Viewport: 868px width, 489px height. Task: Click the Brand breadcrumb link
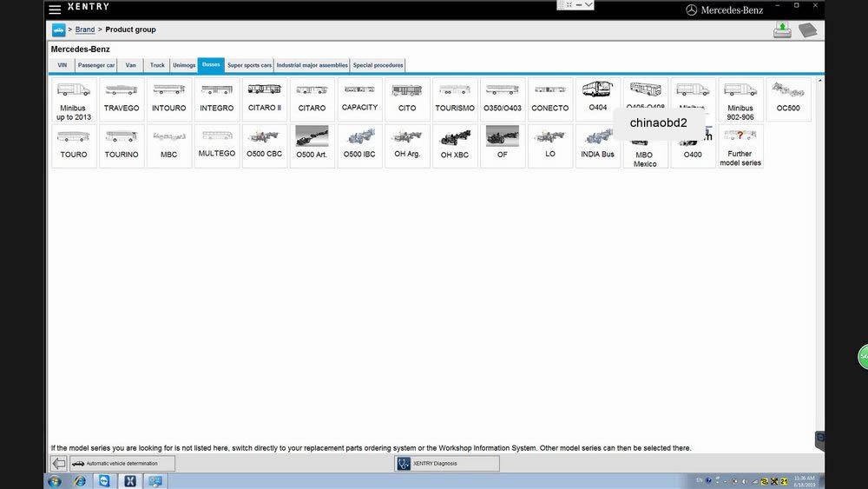click(x=85, y=30)
